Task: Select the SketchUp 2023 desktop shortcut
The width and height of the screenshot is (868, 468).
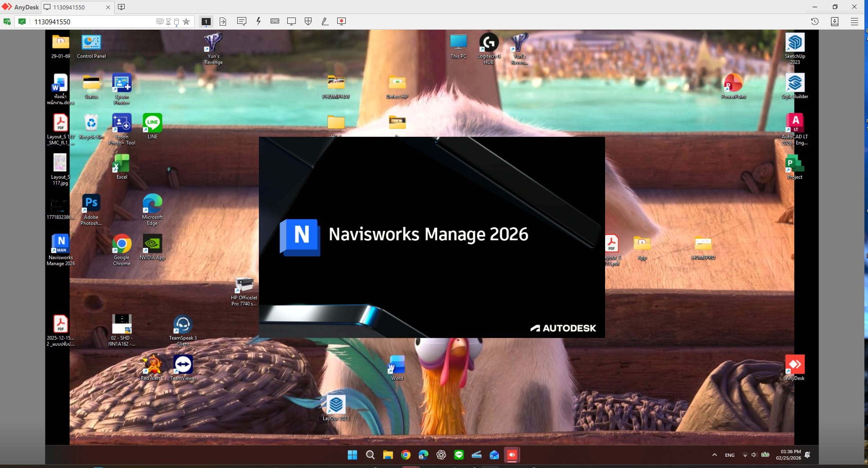Action: [795, 49]
